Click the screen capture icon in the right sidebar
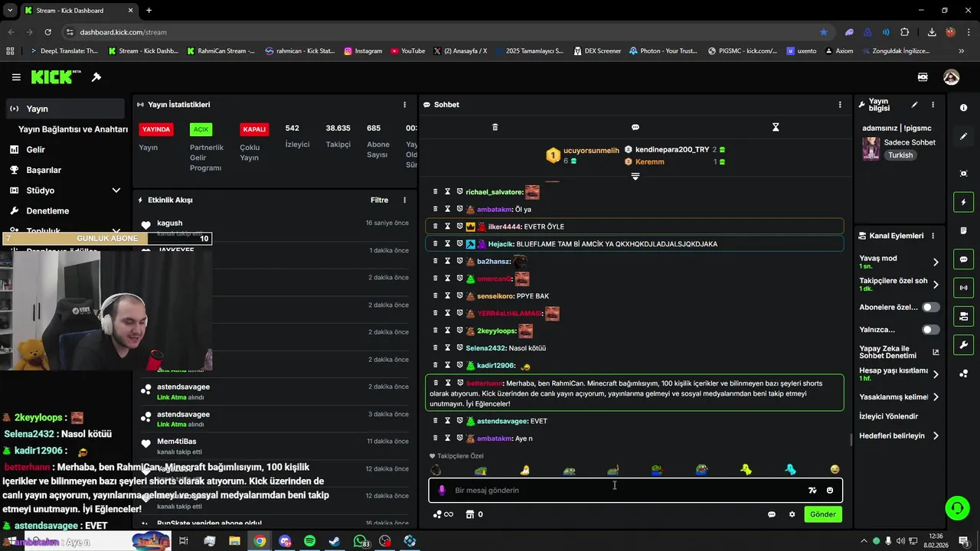 click(963, 174)
